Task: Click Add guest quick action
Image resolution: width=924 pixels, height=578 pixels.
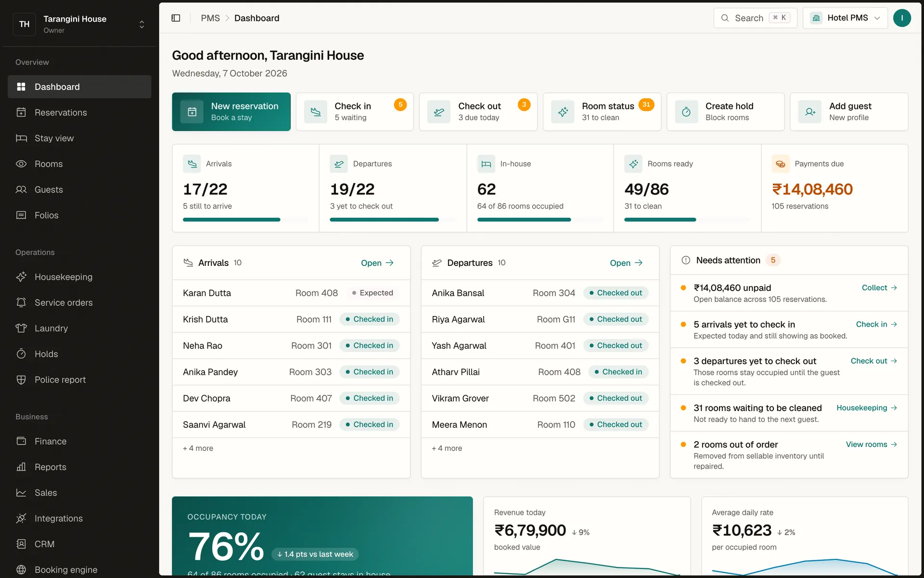Action: pyautogui.click(x=849, y=112)
